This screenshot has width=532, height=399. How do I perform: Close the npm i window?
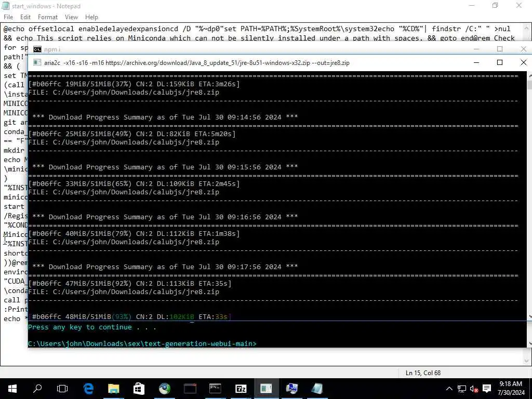coord(524,49)
